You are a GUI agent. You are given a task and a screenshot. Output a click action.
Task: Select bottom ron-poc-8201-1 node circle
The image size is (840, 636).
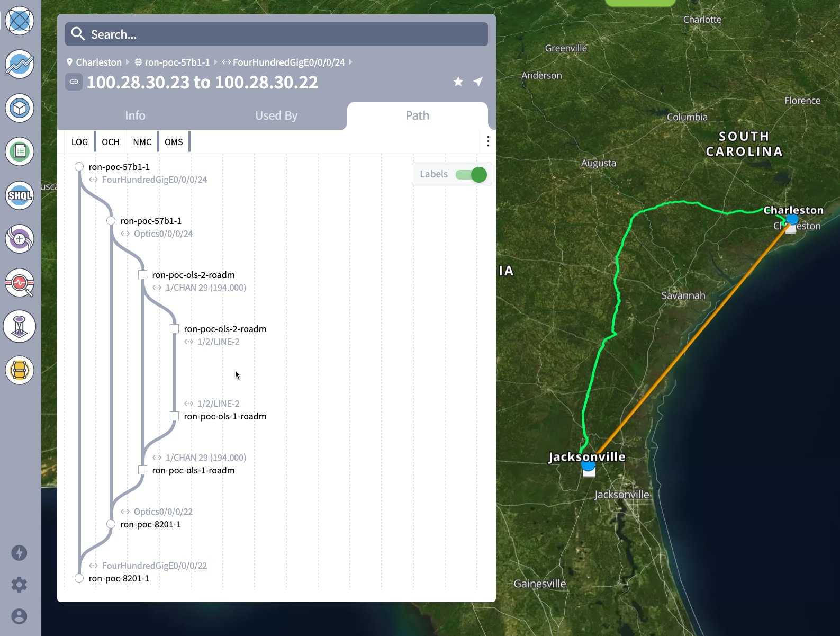pyautogui.click(x=79, y=578)
